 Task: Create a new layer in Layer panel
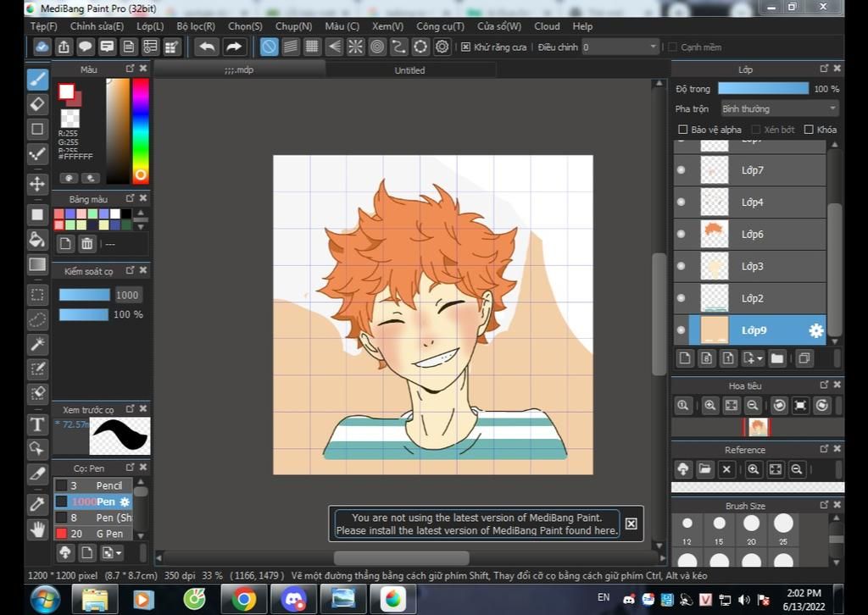pyautogui.click(x=685, y=358)
